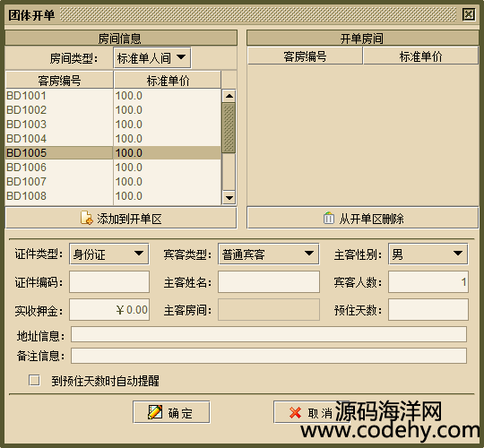Click 标准单价 header in 开单房间 table
The width and height of the screenshot is (484, 448).
[x=420, y=56]
